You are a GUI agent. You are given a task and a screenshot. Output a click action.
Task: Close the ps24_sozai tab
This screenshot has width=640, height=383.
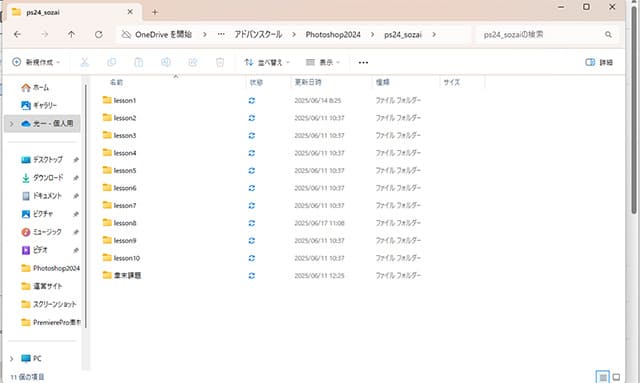point(130,12)
